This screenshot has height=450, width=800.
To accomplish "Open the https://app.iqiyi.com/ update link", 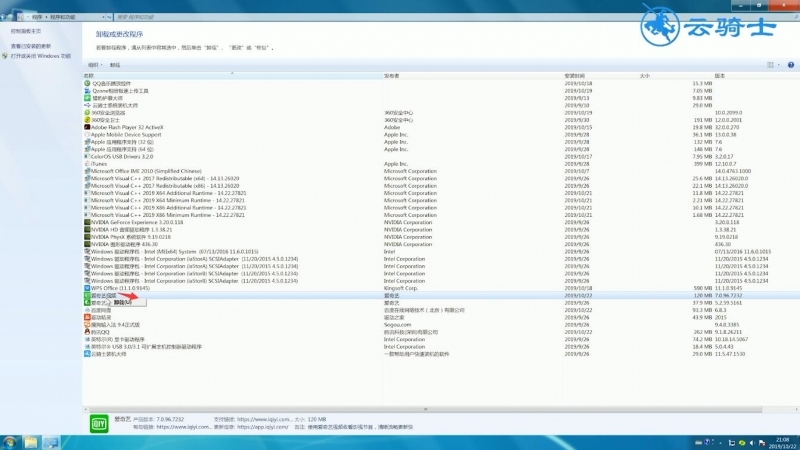I will (263, 427).
